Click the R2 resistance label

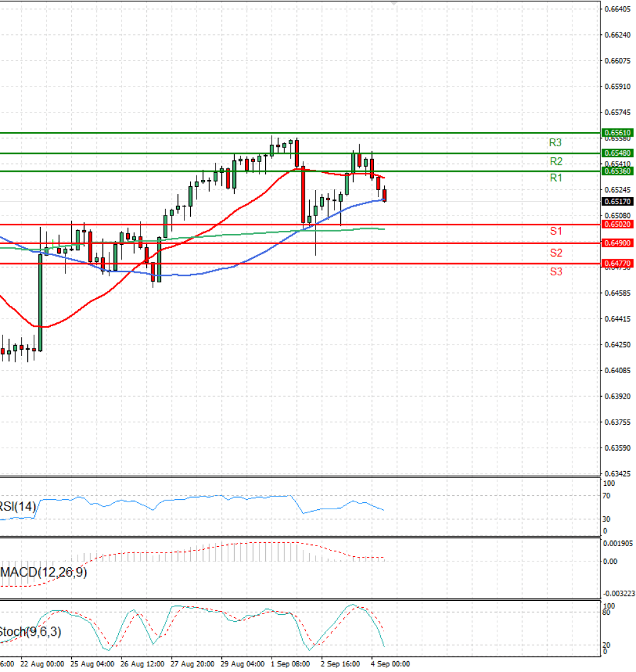pos(556,161)
